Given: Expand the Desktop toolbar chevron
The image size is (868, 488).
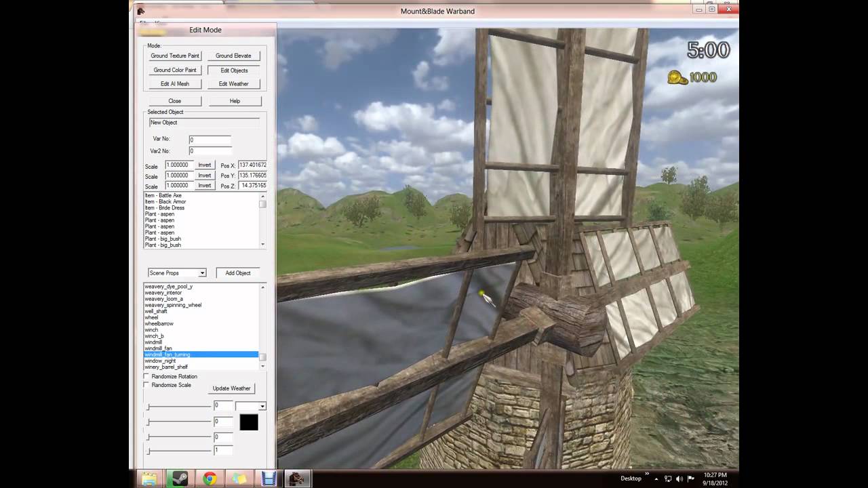Looking at the screenshot, I should click(647, 474).
